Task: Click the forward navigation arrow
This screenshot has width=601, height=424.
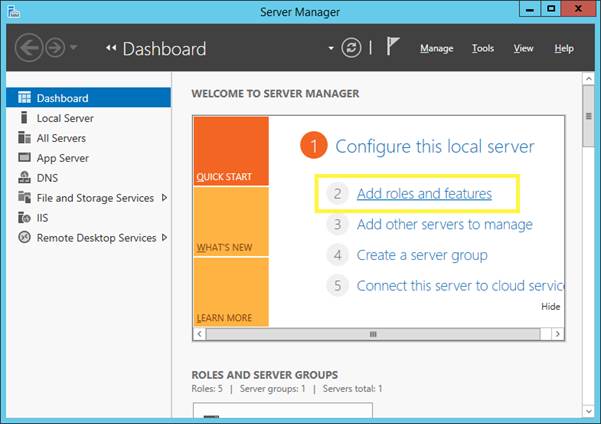Action: click(x=55, y=48)
